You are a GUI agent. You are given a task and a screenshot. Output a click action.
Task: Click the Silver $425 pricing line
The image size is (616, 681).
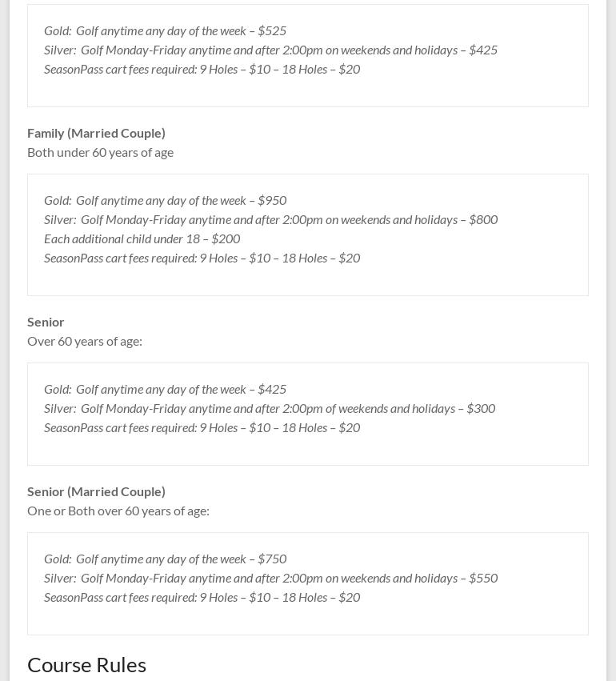tap(270, 50)
